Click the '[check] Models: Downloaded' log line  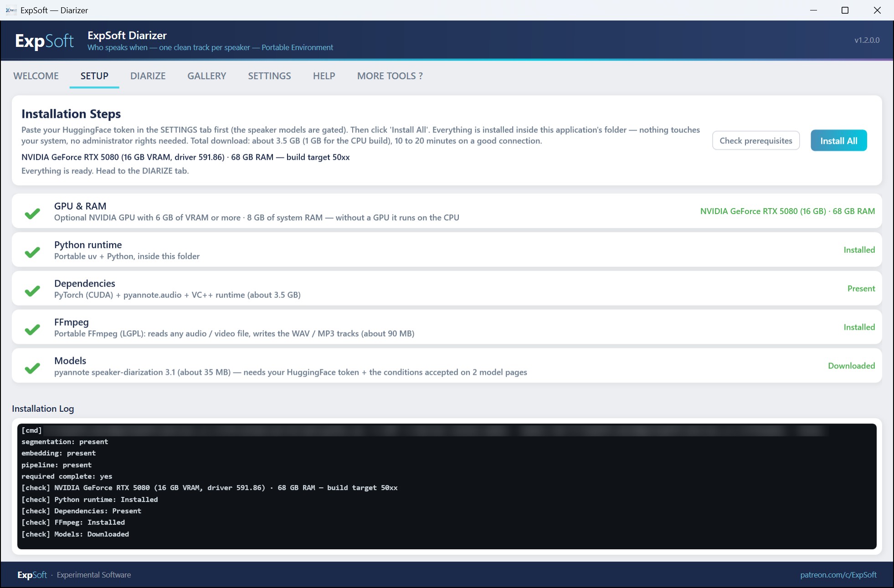[75, 534]
